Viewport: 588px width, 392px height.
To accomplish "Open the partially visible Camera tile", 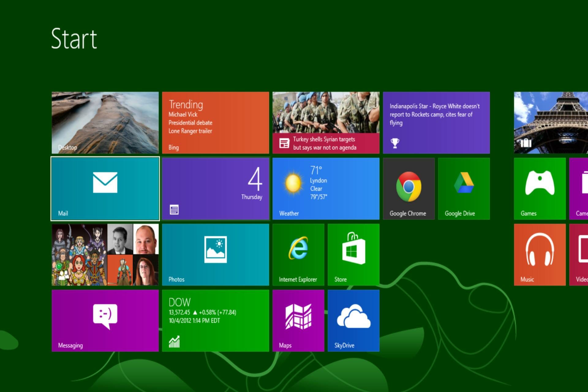I will click(x=579, y=189).
